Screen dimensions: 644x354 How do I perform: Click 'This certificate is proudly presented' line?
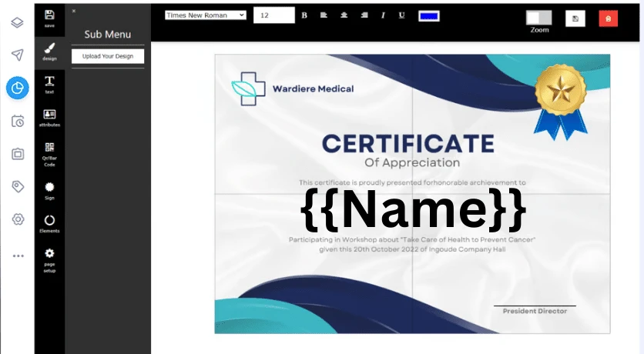coord(412,182)
